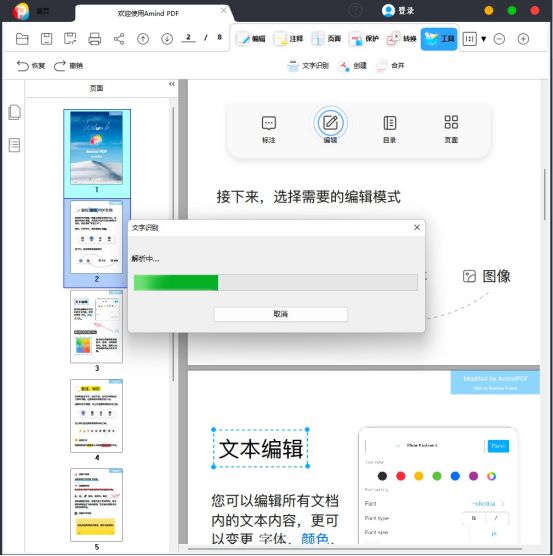Show page thumbnails via sidebar page icon
Image resolution: width=553 pixels, height=556 pixels.
point(14,112)
